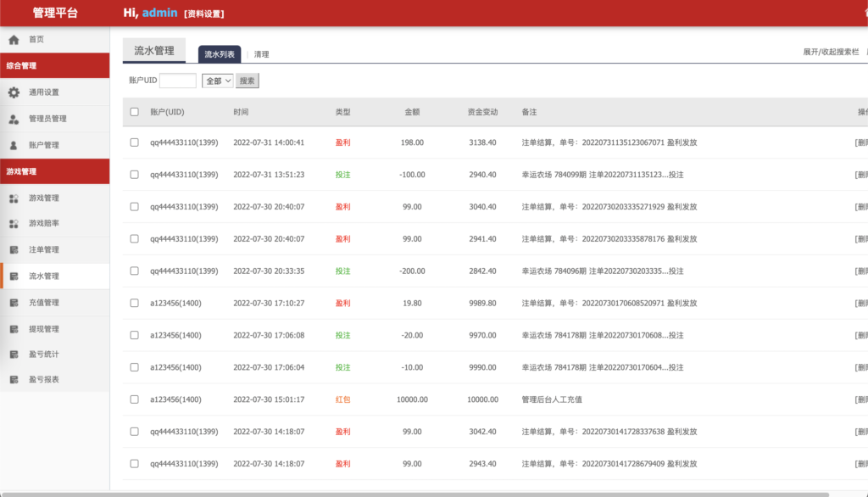Switch to the 清理 tab
The image size is (868, 497).
click(x=261, y=54)
